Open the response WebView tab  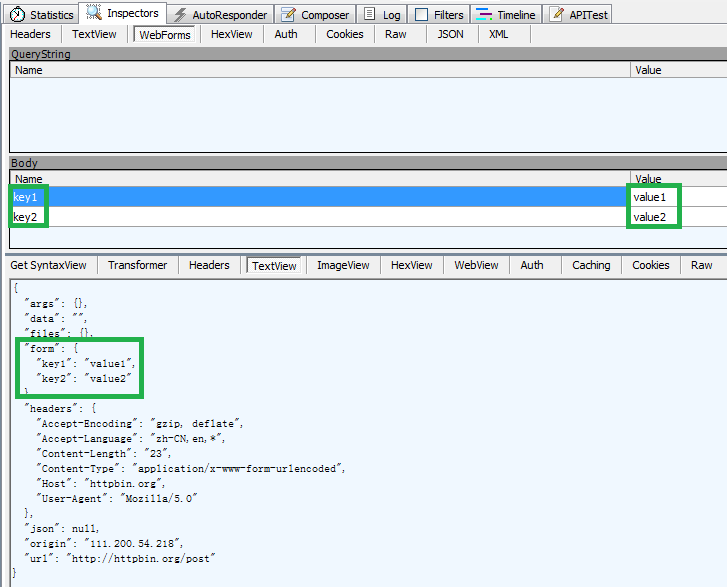(476, 265)
